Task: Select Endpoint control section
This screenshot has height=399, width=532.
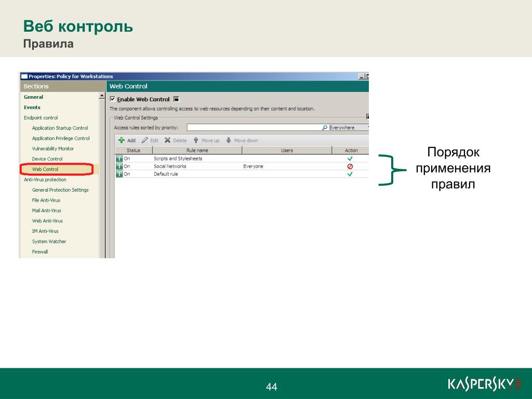Action: [41, 118]
